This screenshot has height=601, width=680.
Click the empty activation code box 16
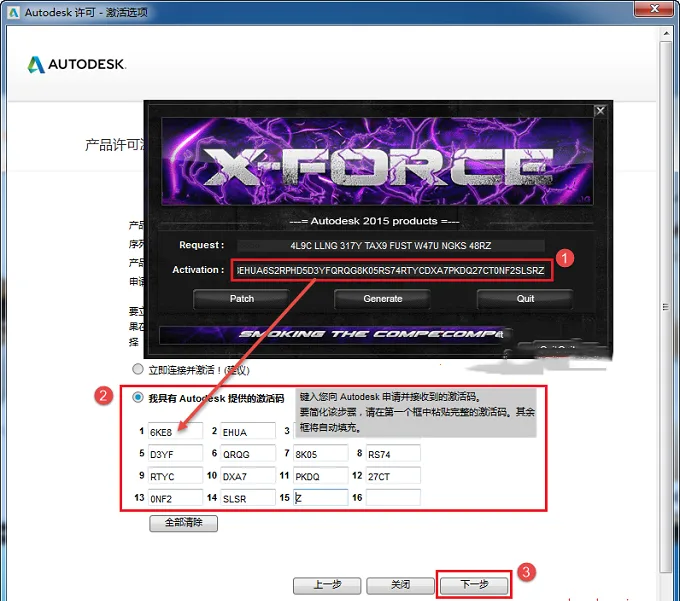[x=393, y=497]
